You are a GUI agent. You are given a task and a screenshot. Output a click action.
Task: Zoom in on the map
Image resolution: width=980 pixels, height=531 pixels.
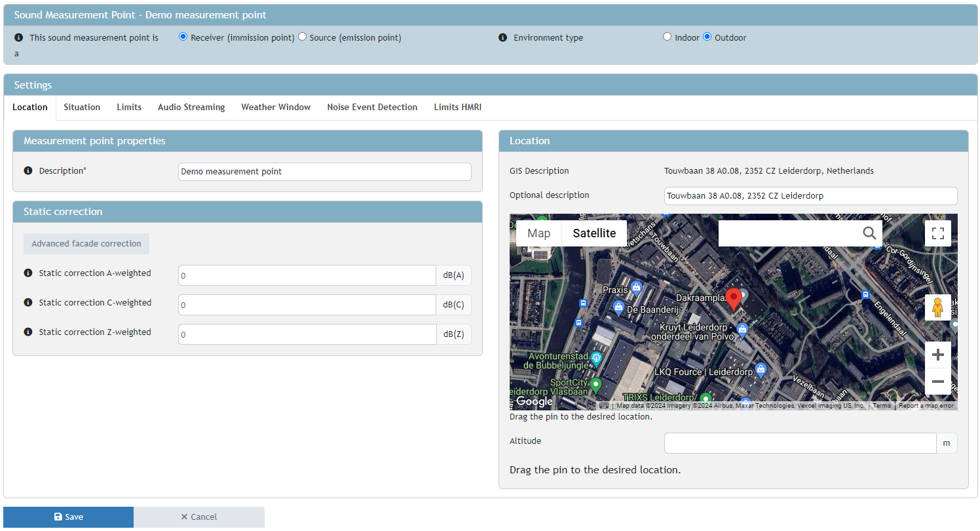coord(937,355)
